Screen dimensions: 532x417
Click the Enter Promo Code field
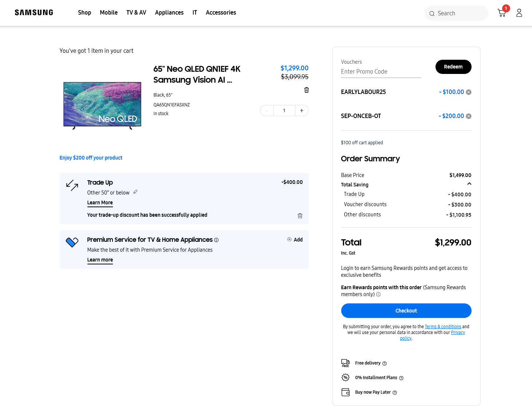click(381, 72)
